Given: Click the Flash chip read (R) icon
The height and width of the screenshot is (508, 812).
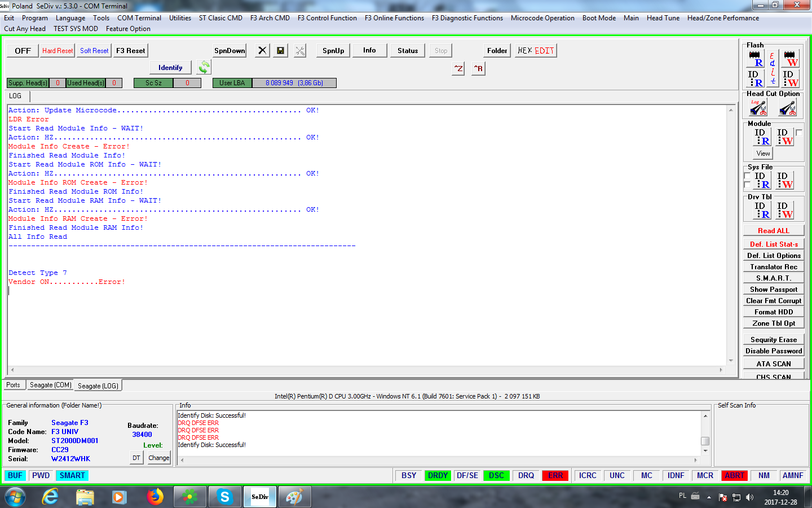Looking at the screenshot, I should pyautogui.click(x=755, y=59).
